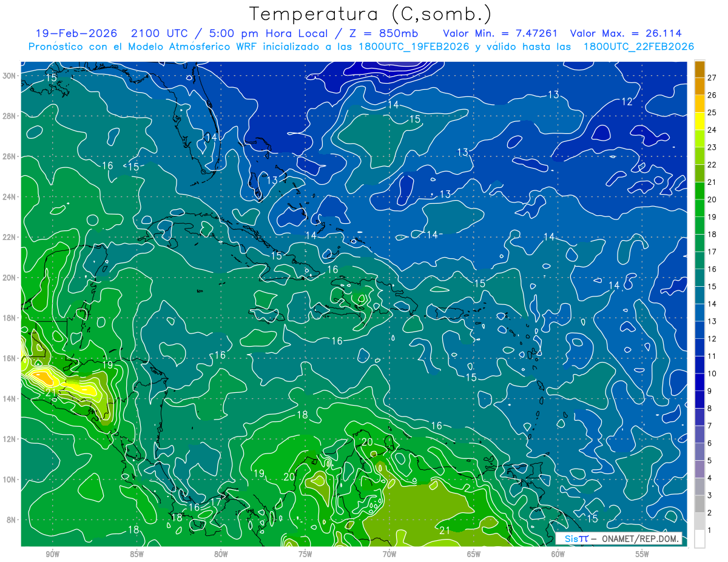Click the '70W' longitude label

click(389, 555)
